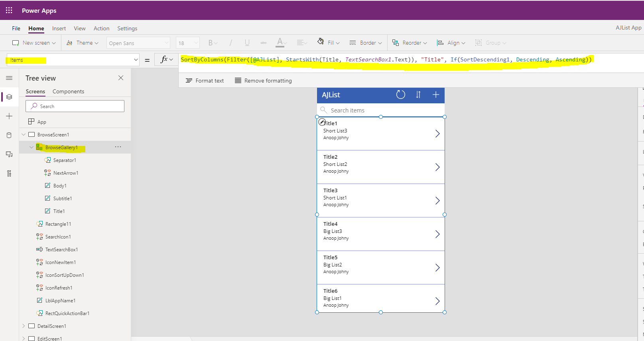This screenshot has height=341, width=644.
Task: Select NextArrow1 in the tree
Action: (x=66, y=173)
